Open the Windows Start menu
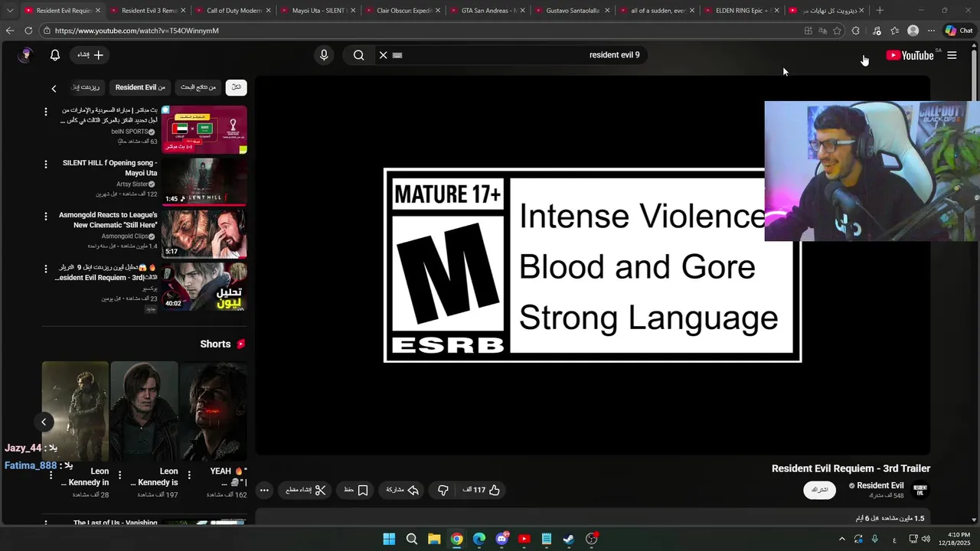 point(389,539)
